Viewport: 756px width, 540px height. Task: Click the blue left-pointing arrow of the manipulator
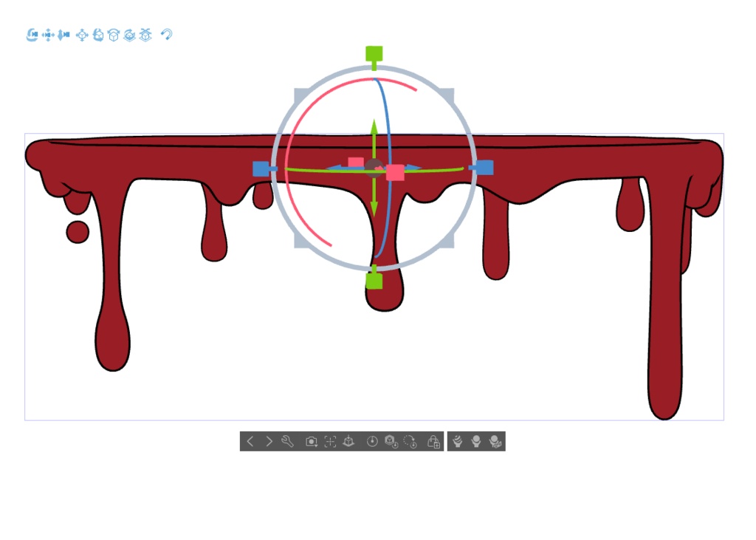pyautogui.click(x=335, y=168)
